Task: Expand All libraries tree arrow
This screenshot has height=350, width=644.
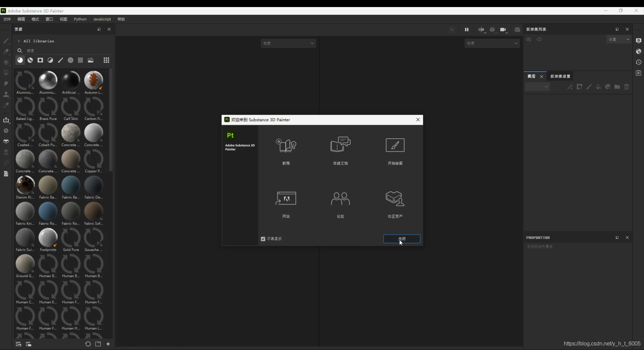Action: point(19,41)
